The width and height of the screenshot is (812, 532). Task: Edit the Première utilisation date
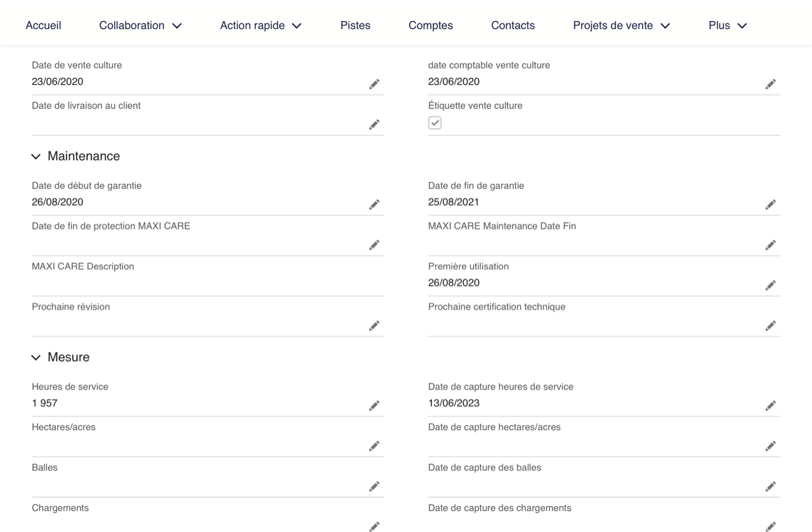(x=770, y=285)
